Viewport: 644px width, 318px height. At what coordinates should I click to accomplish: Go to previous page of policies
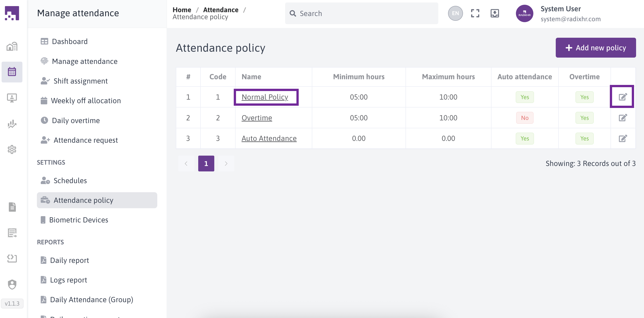[x=186, y=164]
